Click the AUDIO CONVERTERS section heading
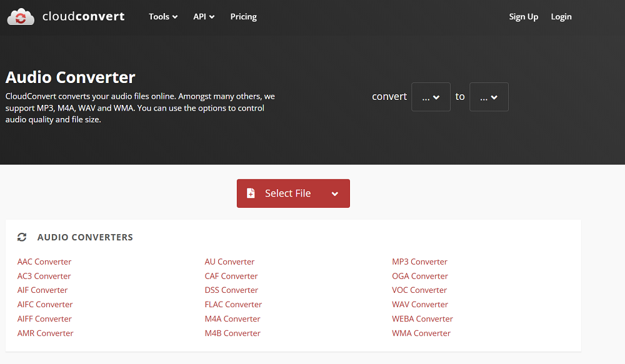625x364 pixels. [85, 237]
